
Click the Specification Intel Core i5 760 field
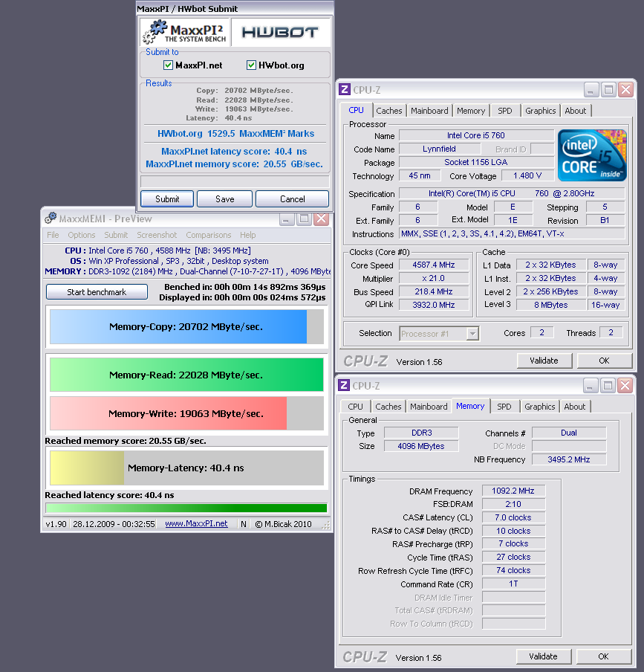[512, 193]
